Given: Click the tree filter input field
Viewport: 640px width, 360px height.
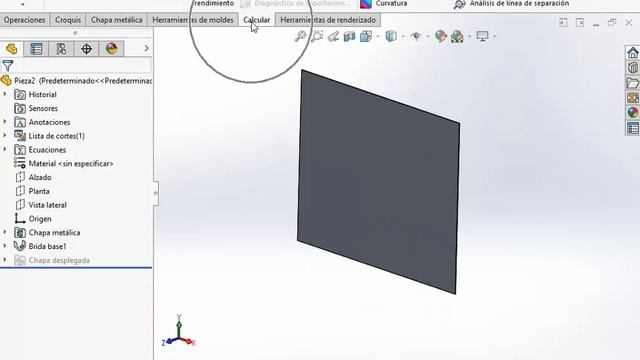Looking at the screenshot, I should [x=82, y=65].
